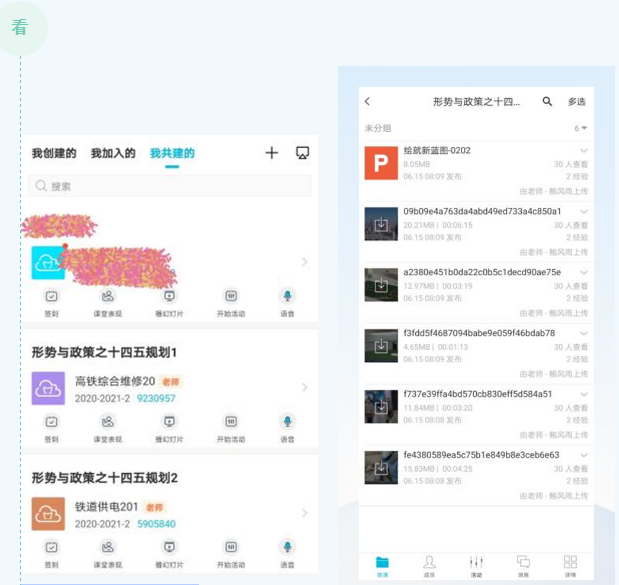Tap 语音 icon in the topmost course card
Image resolution: width=619 pixels, height=585 pixels.
[x=287, y=296]
